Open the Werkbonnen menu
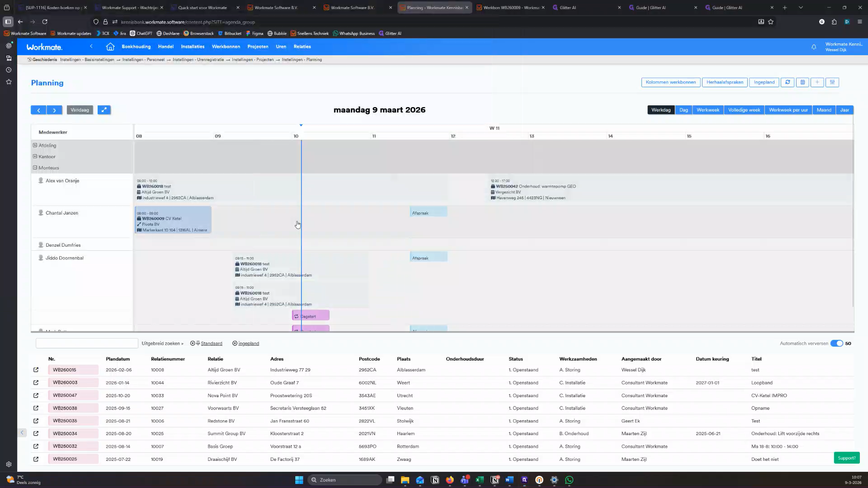Screen dimensions: 868x488 (226, 47)
